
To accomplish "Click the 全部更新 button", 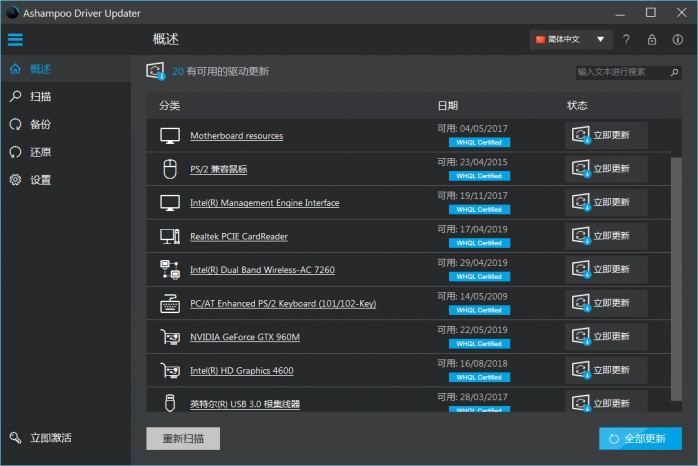I will click(x=640, y=439).
